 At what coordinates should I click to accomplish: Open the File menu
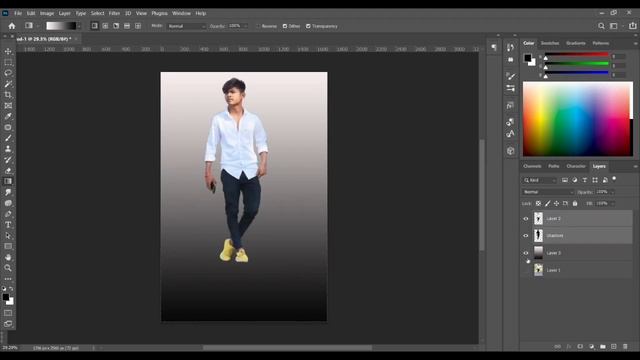coord(18,13)
